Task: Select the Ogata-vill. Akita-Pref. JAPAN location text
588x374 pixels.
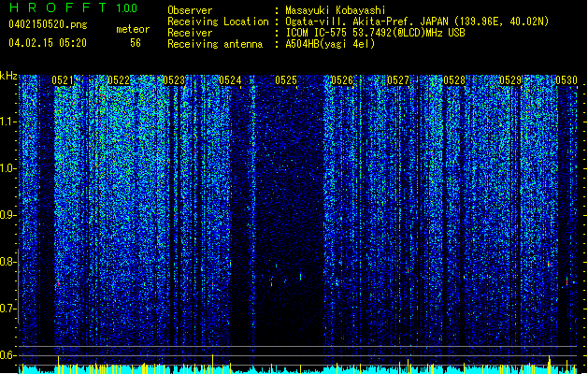Action: pyautogui.click(x=417, y=22)
